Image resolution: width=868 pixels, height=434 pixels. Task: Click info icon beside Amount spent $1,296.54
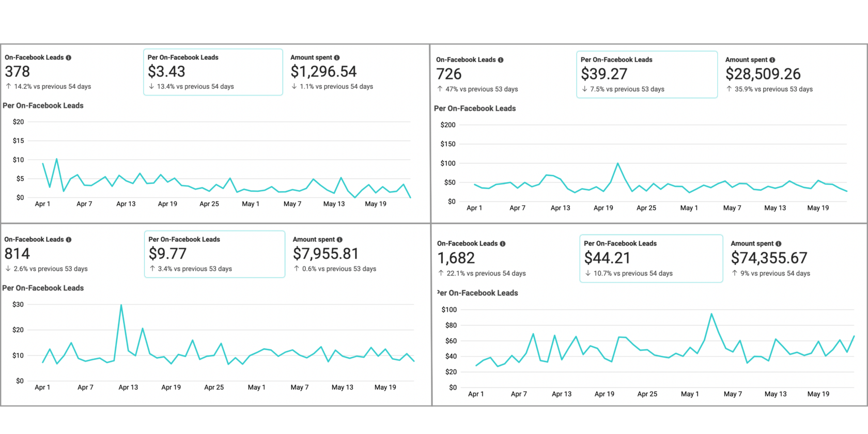pos(337,58)
